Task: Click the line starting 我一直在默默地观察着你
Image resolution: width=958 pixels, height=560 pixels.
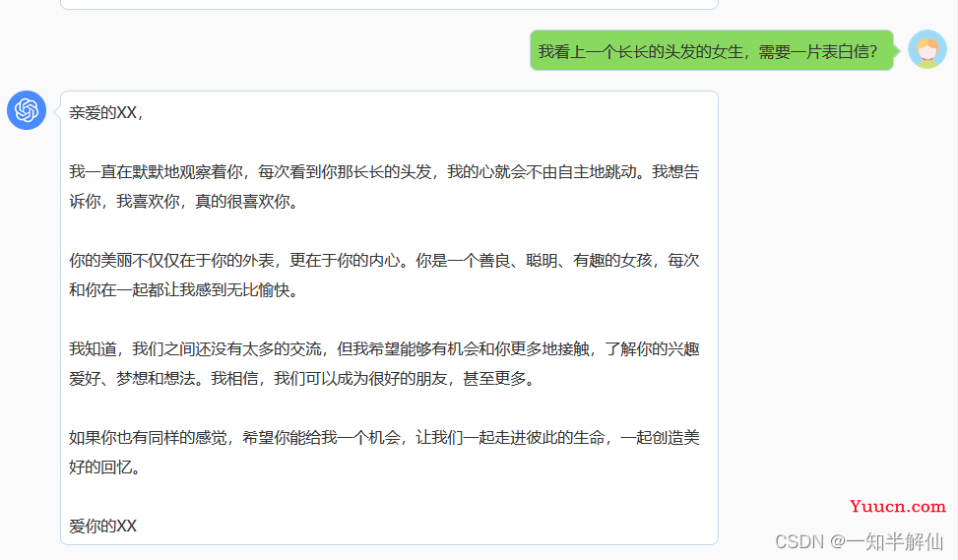Action: click(x=384, y=171)
